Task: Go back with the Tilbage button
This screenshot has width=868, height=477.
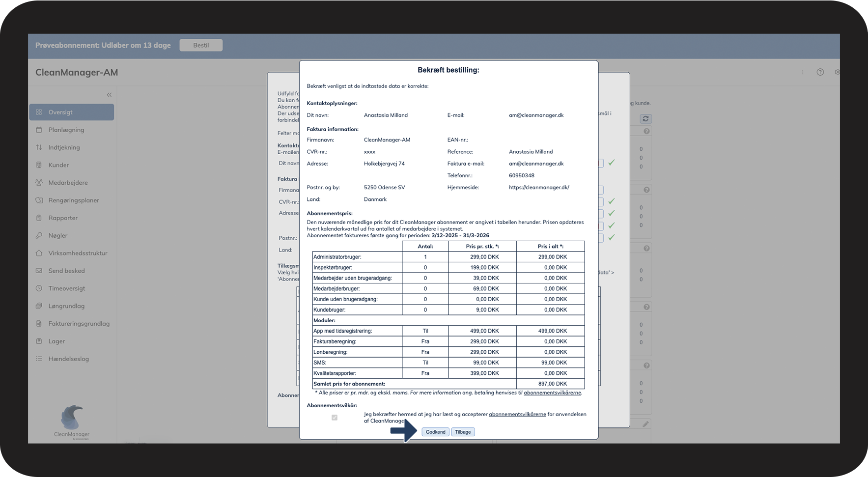Action: click(x=463, y=432)
